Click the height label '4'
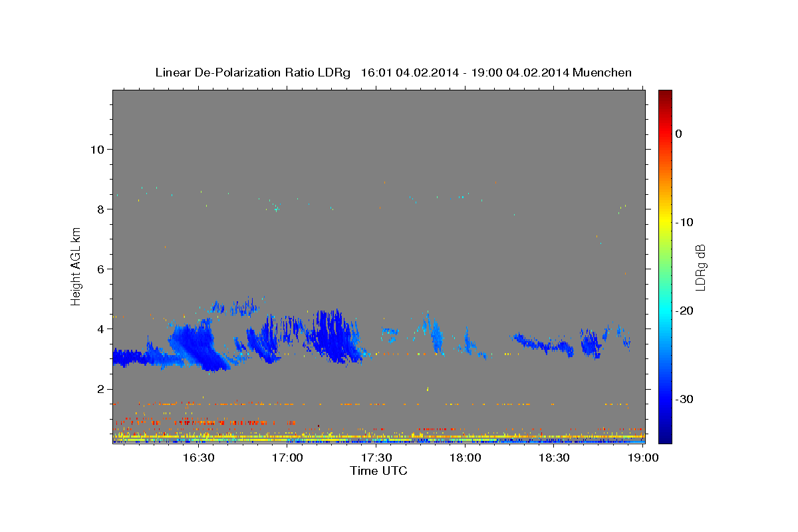The height and width of the screenshot is (532, 798). [100, 329]
